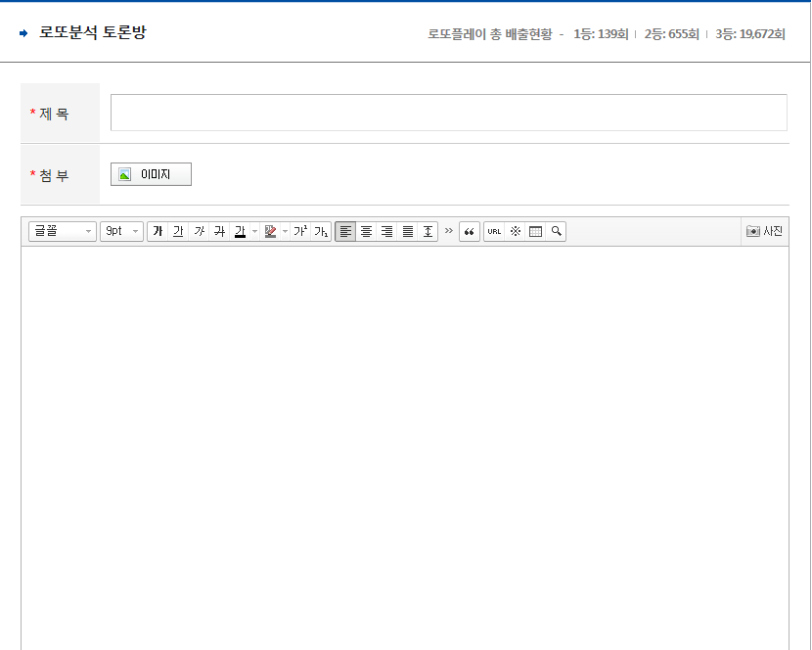Align text to the left

(x=345, y=232)
